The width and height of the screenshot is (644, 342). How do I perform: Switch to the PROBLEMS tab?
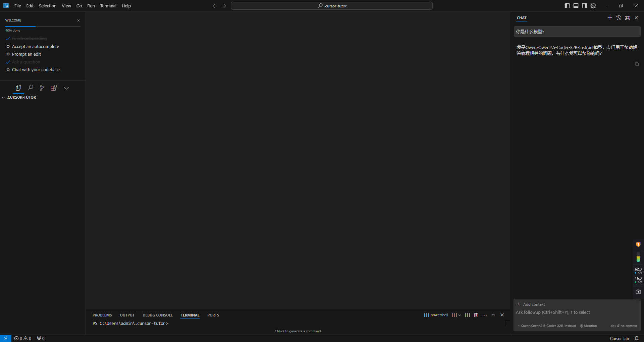102,315
